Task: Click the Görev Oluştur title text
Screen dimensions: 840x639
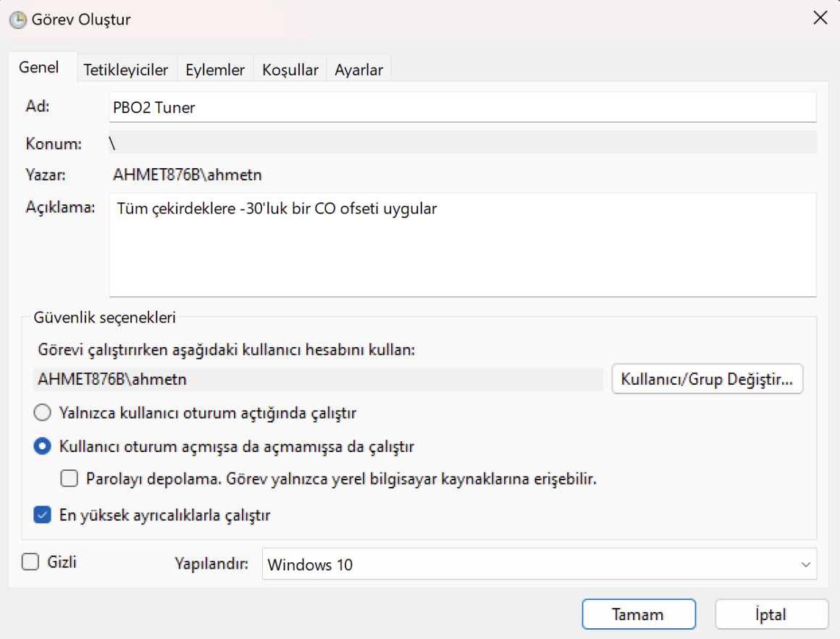Action: (81, 20)
